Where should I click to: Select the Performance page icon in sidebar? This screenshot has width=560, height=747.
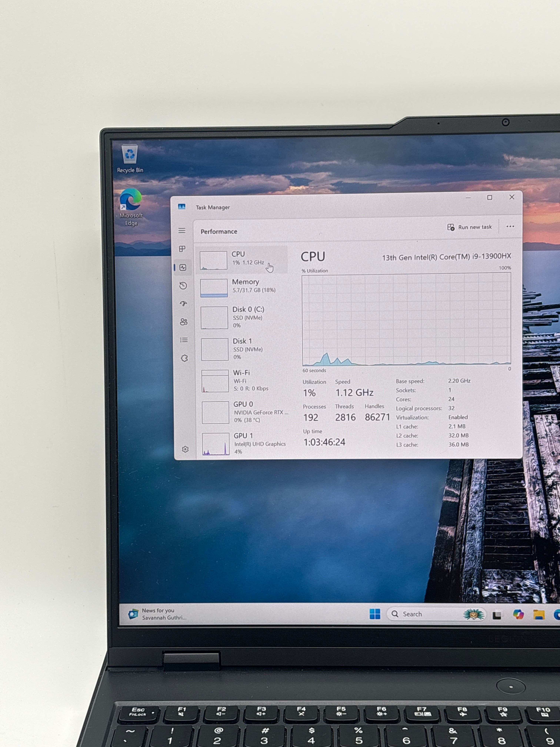click(183, 268)
